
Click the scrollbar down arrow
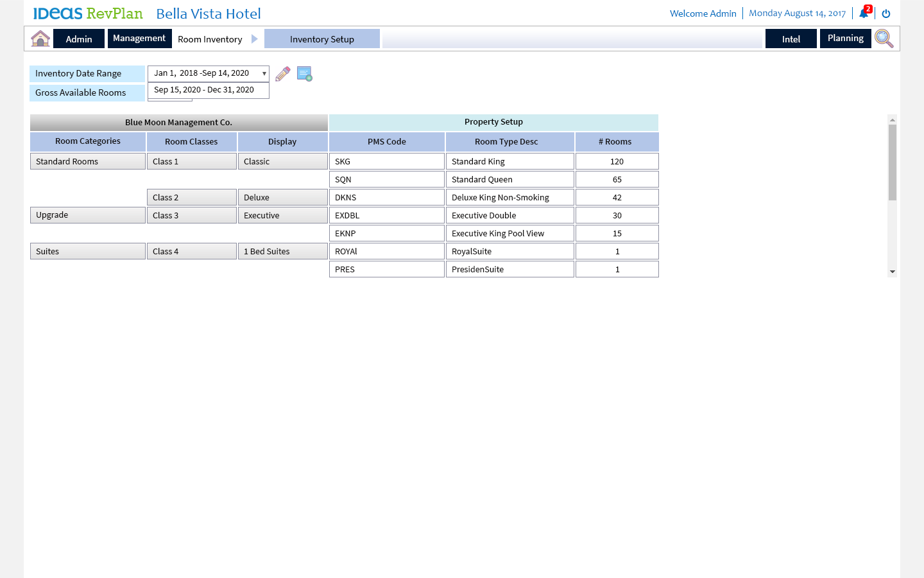[x=892, y=272]
